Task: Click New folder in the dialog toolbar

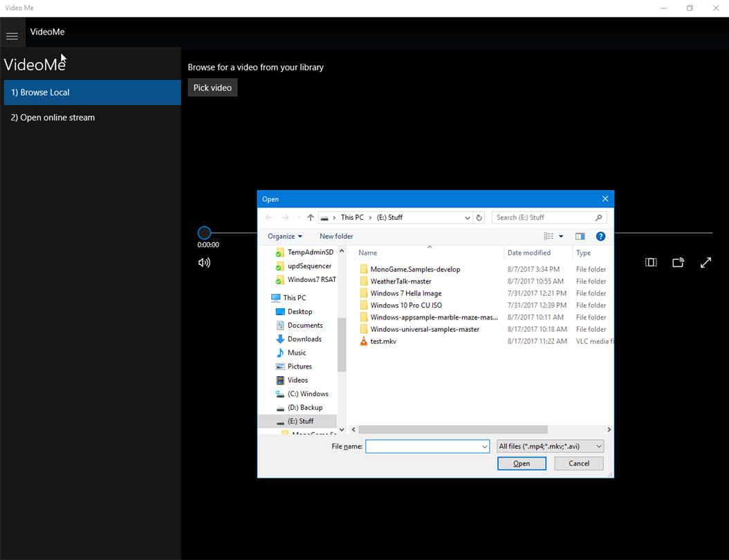Action: click(x=336, y=236)
